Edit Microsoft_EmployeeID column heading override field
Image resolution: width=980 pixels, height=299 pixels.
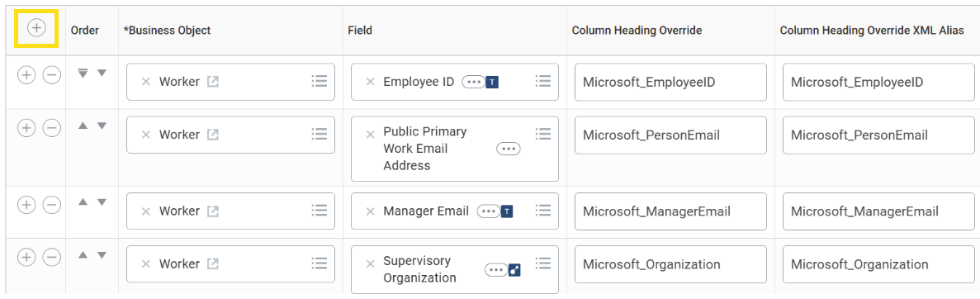[x=670, y=82]
